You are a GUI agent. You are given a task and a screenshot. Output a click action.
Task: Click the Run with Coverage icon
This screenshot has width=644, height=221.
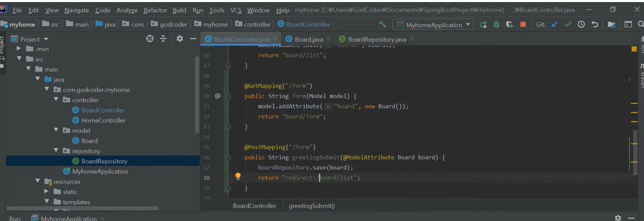(509, 24)
